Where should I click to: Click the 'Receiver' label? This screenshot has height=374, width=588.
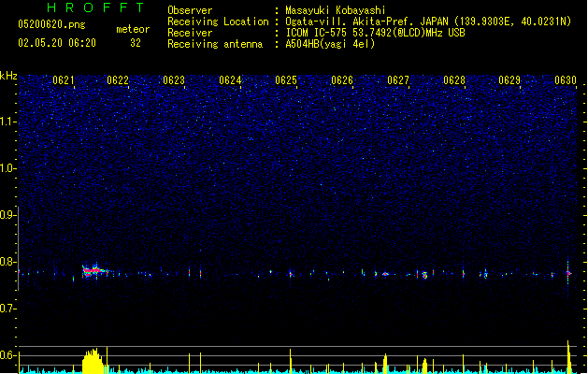click(190, 33)
